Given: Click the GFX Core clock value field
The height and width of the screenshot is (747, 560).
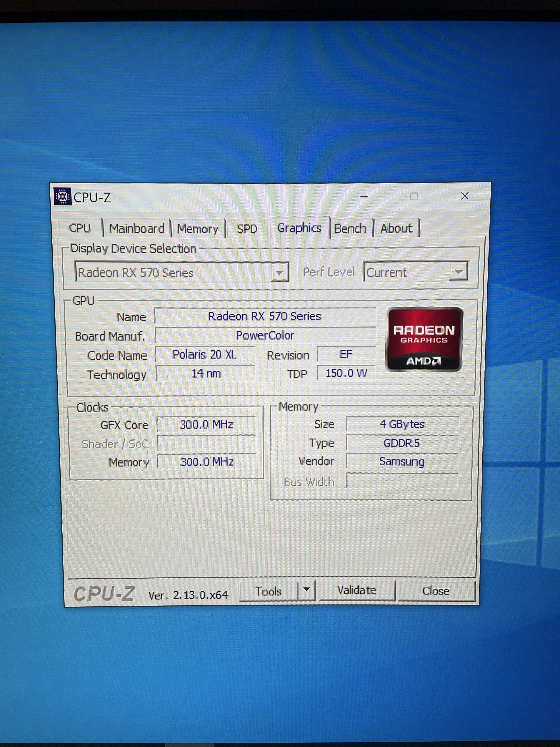Looking at the screenshot, I should (x=206, y=424).
